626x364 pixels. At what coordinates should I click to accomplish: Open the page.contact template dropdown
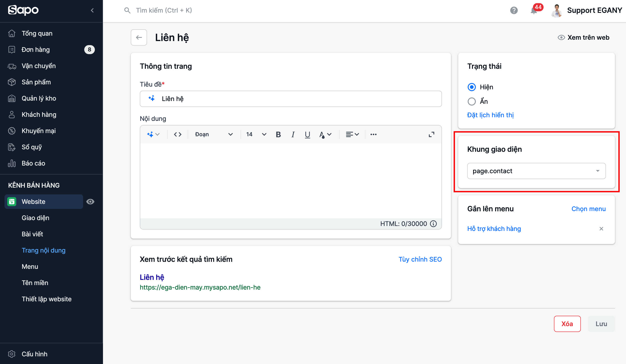coord(536,171)
